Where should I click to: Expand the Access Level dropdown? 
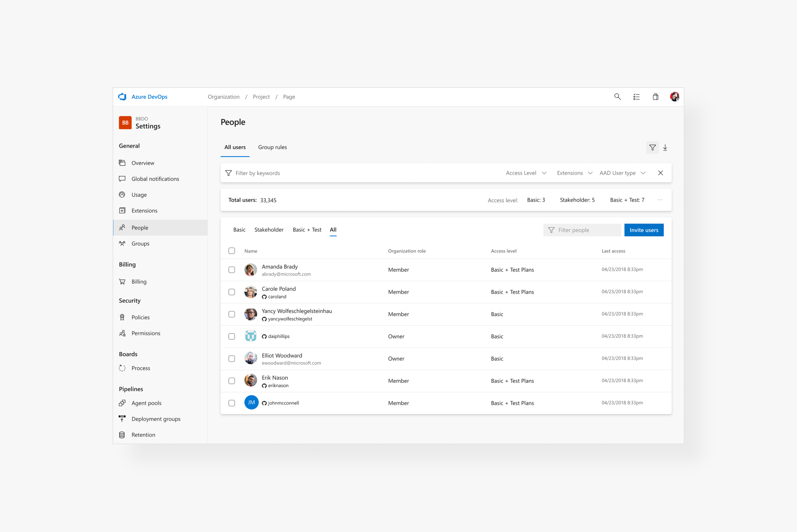click(x=526, y=173)
